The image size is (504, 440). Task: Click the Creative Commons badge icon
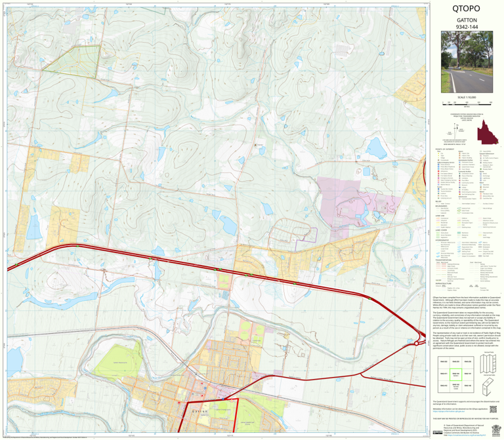437,433
